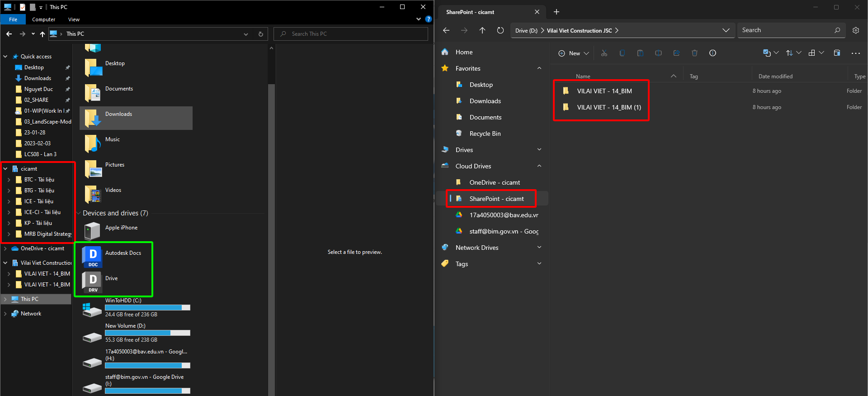The image size is (868, 396).
Task: Open recent locations dropdown in This PC window
Action: click(x=33, y=34)
